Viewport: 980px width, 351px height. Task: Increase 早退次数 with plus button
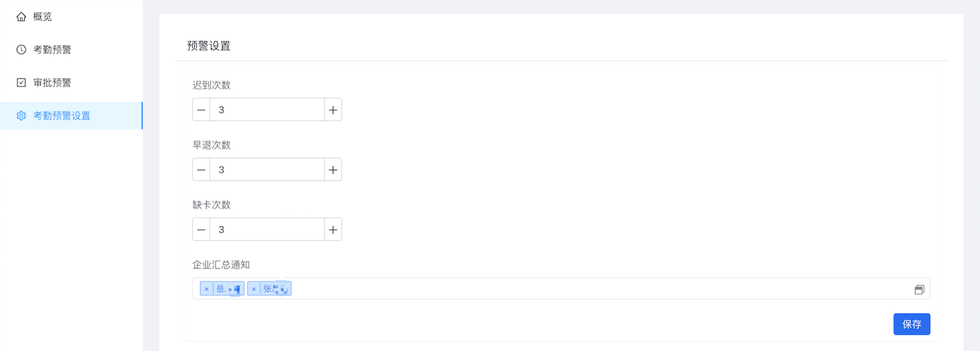click(333, 170)
